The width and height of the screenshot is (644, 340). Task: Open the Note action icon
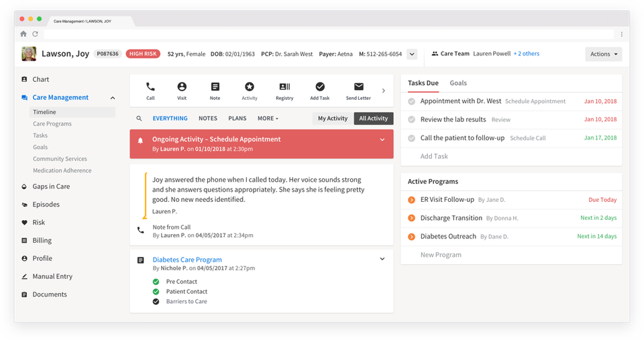coord(215,87)
